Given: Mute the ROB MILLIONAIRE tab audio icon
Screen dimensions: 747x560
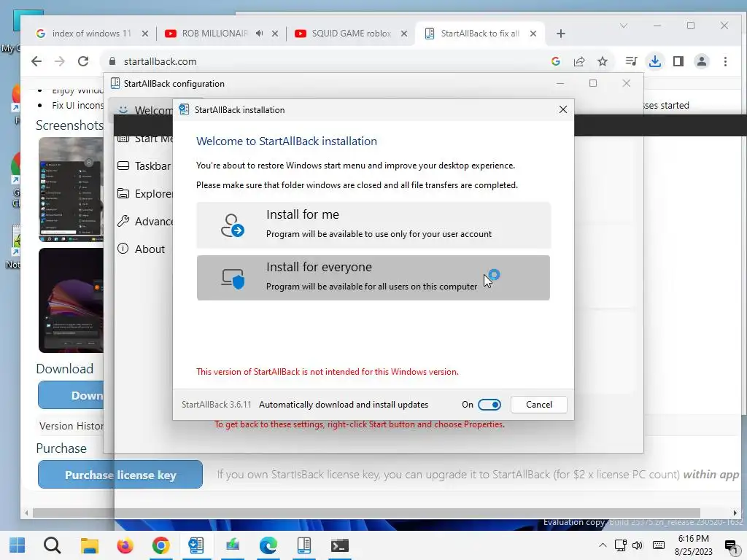Looking at the screenshot, I should (x=259, y=34).
